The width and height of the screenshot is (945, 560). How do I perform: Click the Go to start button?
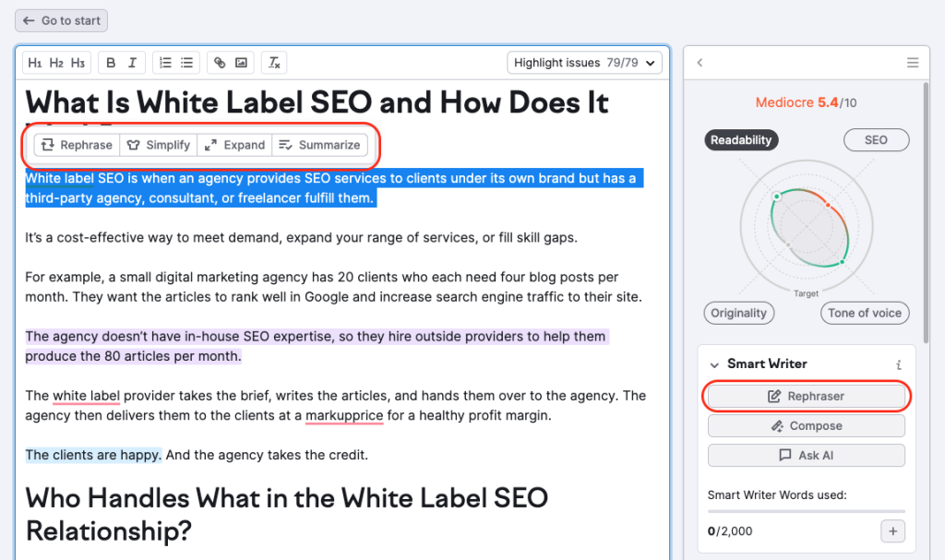61,20
